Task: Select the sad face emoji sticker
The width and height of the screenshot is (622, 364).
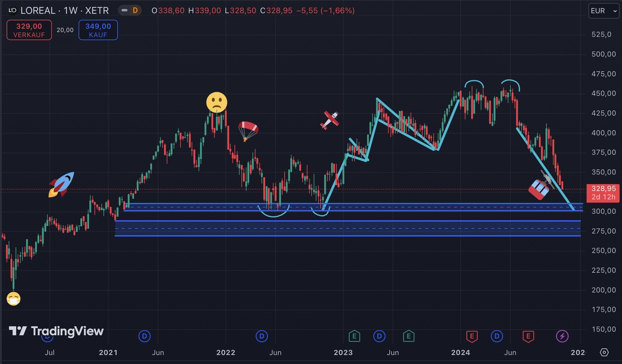Action: pyautogui.click(x=217, y=102)
